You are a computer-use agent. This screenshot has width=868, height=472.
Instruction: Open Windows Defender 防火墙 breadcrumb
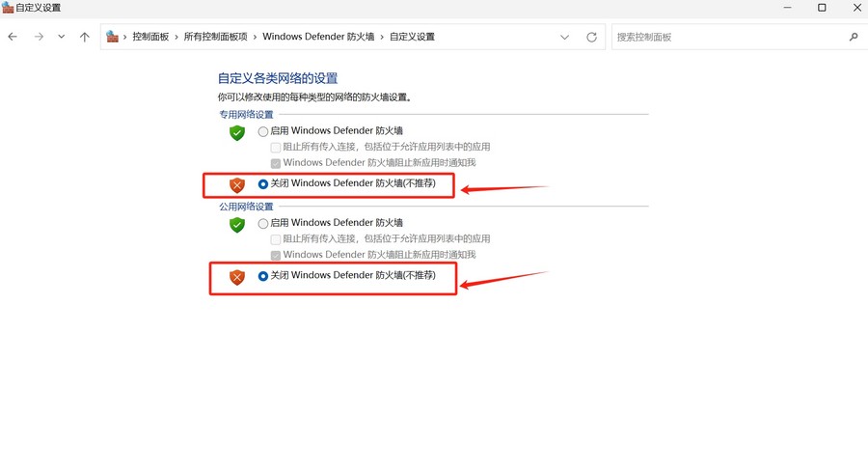pyautogui.click(x=318, y=37)
